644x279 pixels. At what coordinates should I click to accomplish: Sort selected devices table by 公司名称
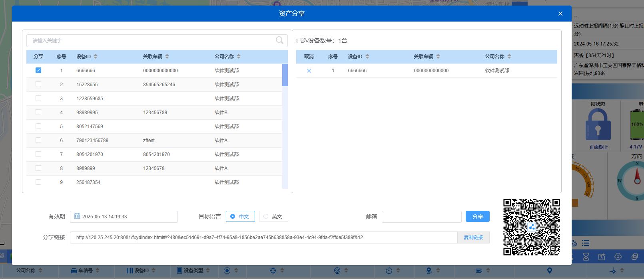(509, 57)
